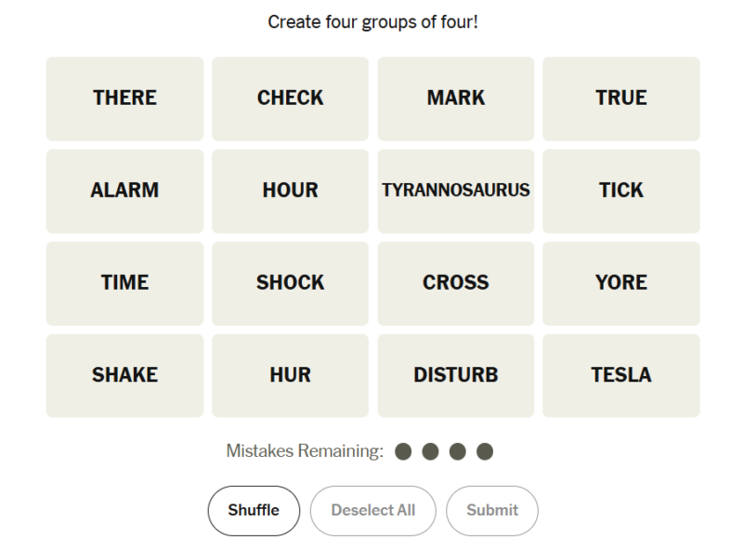This screenshot has width=743, height=560.
Task: Click the first mistakes remaining dot
Action: click(x=403, y=452)
